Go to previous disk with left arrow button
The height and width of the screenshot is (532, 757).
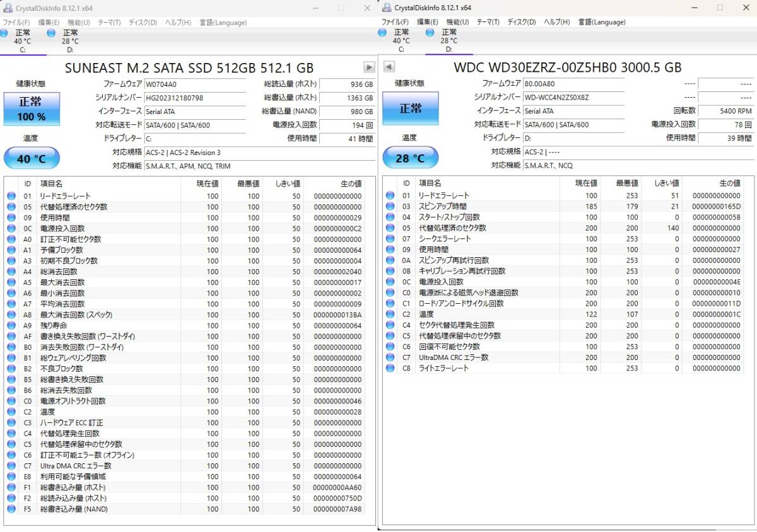[389, 67]
